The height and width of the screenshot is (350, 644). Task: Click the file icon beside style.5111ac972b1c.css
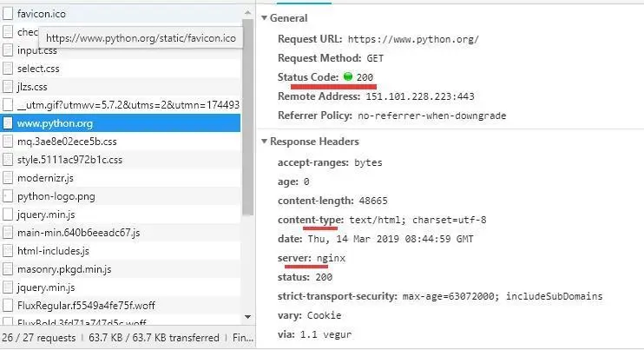[8, 160]
